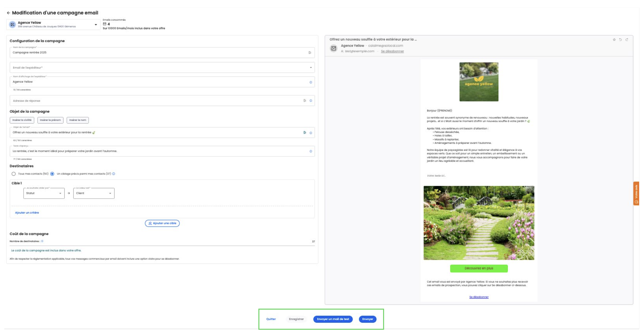Click Envoyer un mail de test button
644x336 pixels.
(333, 319)
